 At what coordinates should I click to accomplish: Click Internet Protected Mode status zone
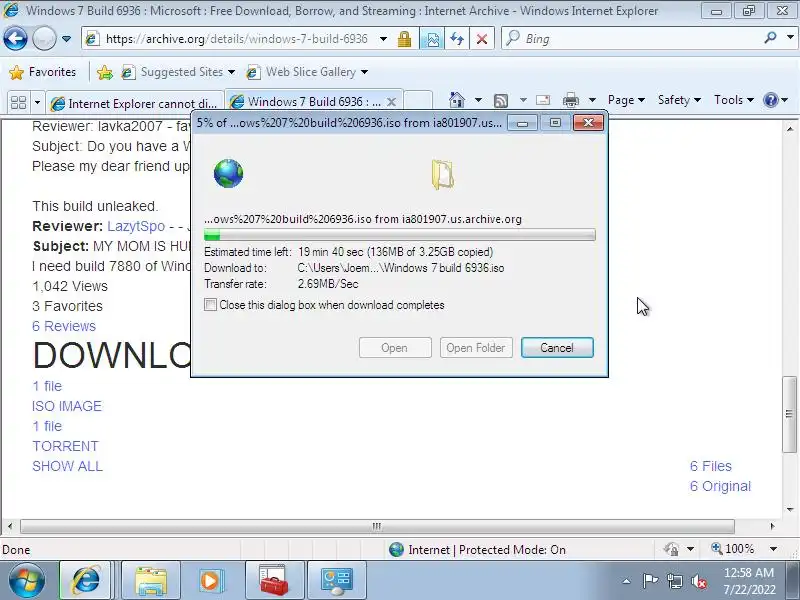(x=478, y=549)
